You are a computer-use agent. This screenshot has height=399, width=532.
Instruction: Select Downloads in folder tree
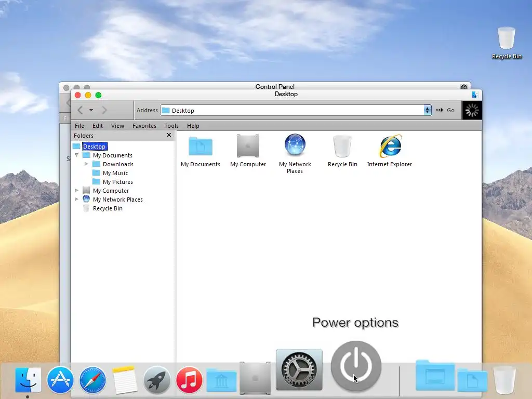118,164
